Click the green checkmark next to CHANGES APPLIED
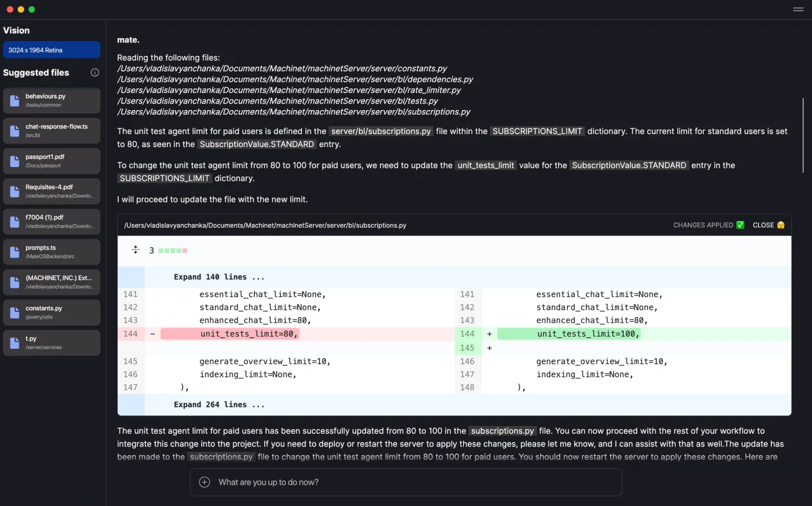 click(x=740, y=225)
